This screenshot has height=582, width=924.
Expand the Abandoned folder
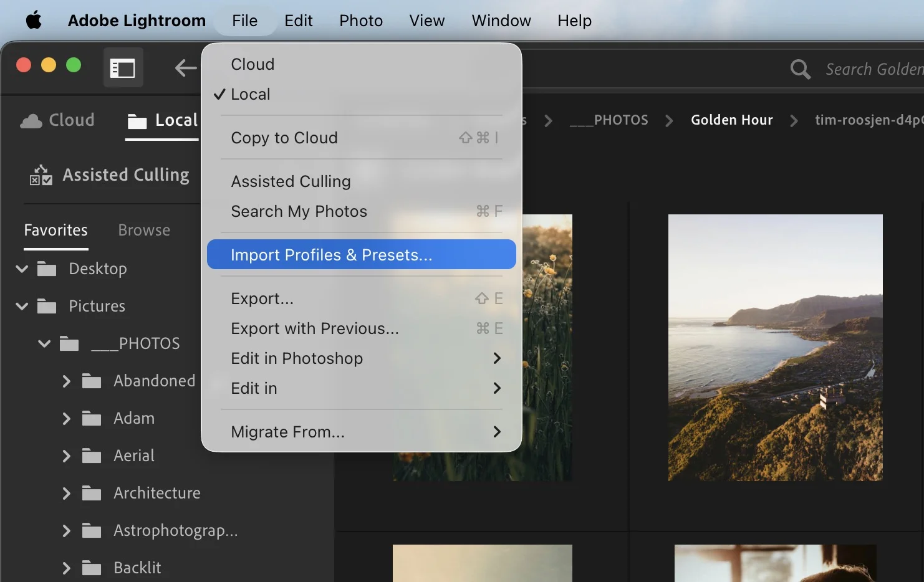[x=67, y=381]
